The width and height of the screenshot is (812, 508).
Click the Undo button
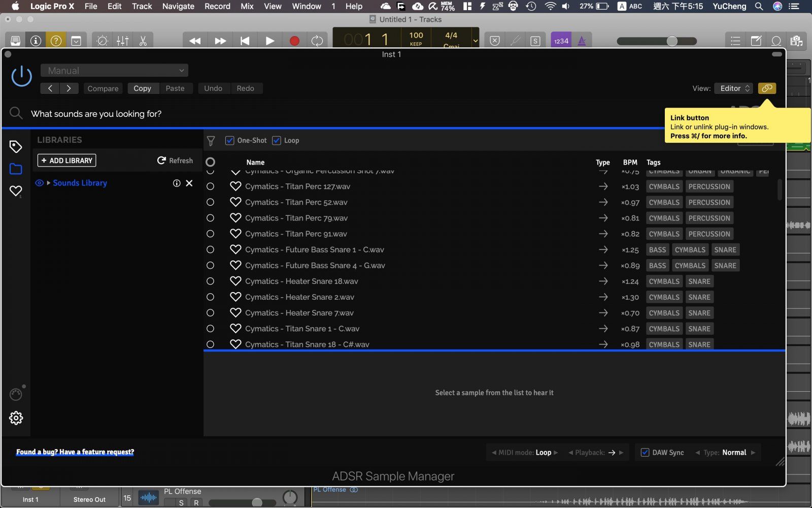(213, 88)
